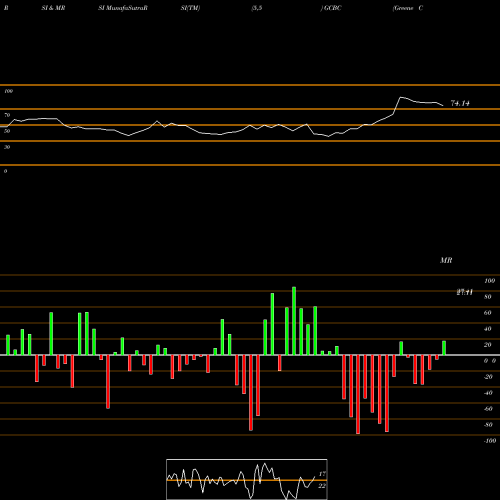Click the RSI axis label 0 on left

tap(5, 171)
